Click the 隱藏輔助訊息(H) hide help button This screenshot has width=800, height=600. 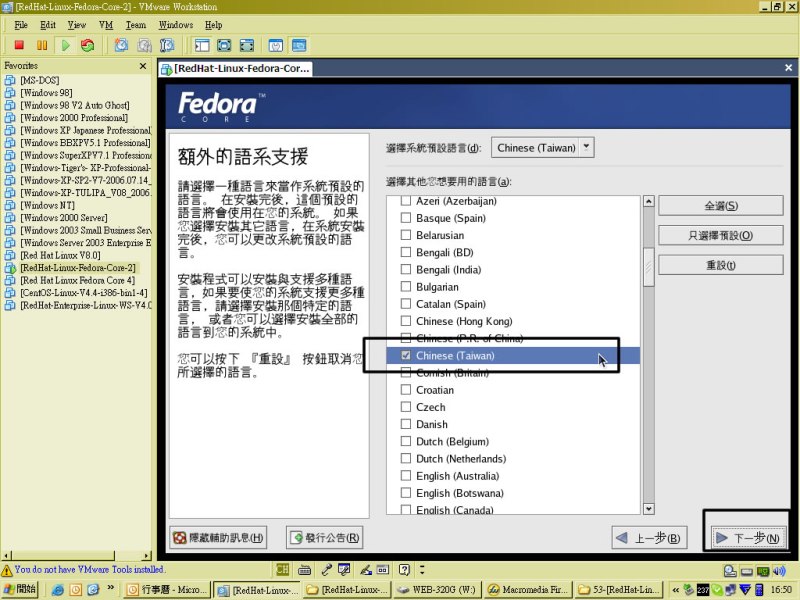tap(218, 537)
